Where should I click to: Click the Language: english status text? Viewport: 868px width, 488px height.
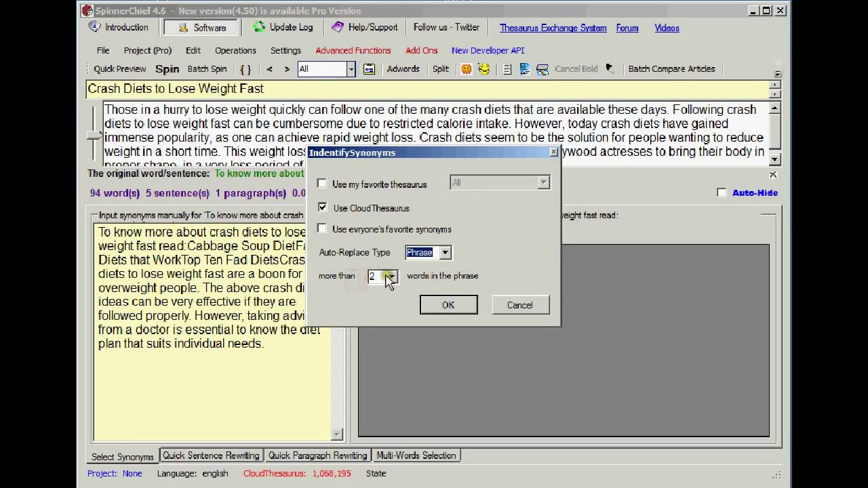pyautogui.click(x=193, y=473)
